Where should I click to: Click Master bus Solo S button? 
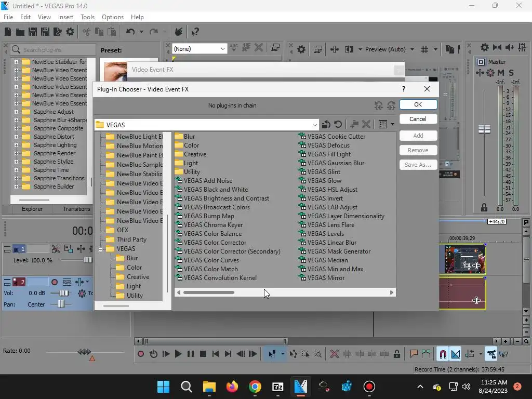pos(511,73)
